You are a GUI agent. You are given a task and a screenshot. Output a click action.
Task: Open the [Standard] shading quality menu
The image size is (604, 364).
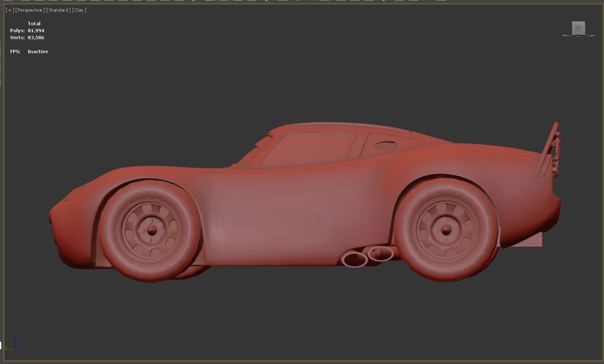tap(58, 10)
